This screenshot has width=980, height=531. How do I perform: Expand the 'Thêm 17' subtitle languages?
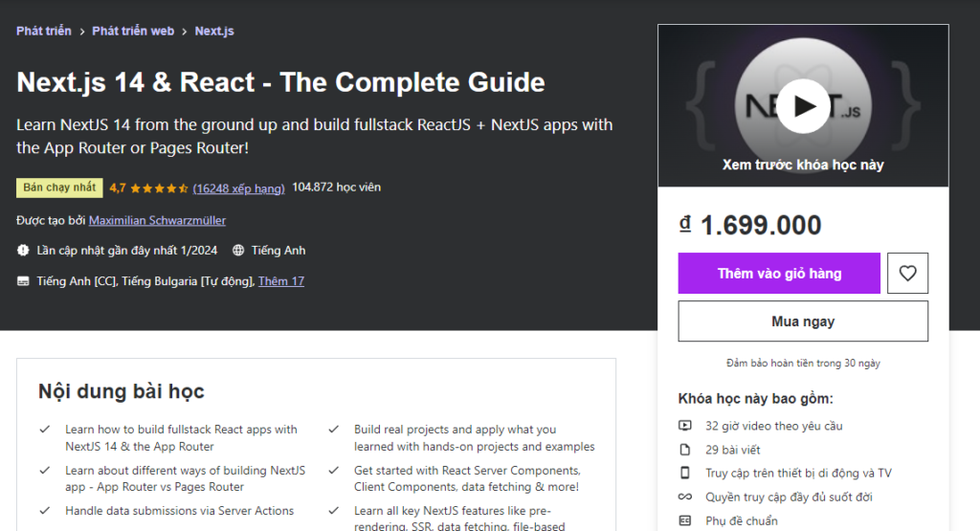coord(281,281)
